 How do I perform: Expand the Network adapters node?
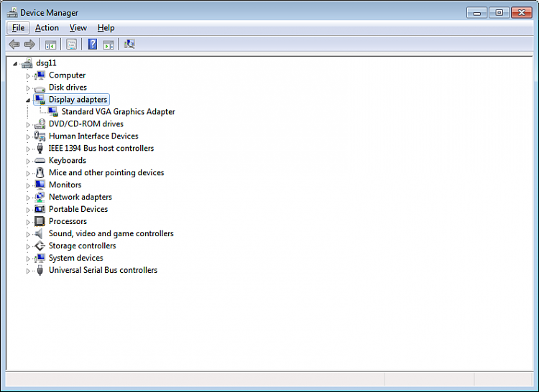(28, 197)
